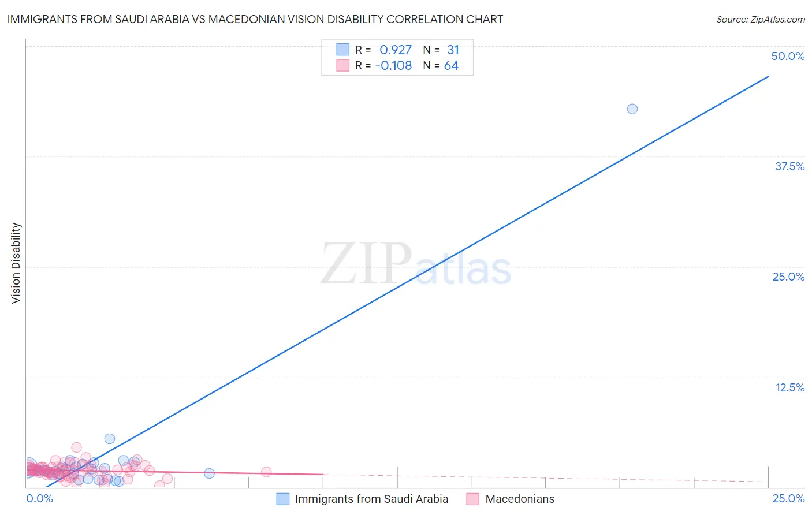Viewport: 812px width, 515px height.
Task: Click the pink square beside Macedonians
Action: 473,499
